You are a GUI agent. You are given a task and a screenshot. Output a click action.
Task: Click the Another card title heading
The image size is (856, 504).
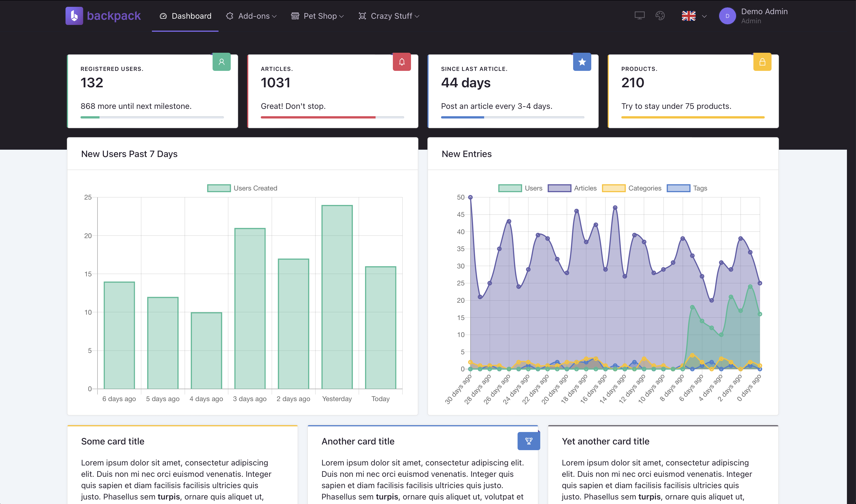[x=358, y=441]
